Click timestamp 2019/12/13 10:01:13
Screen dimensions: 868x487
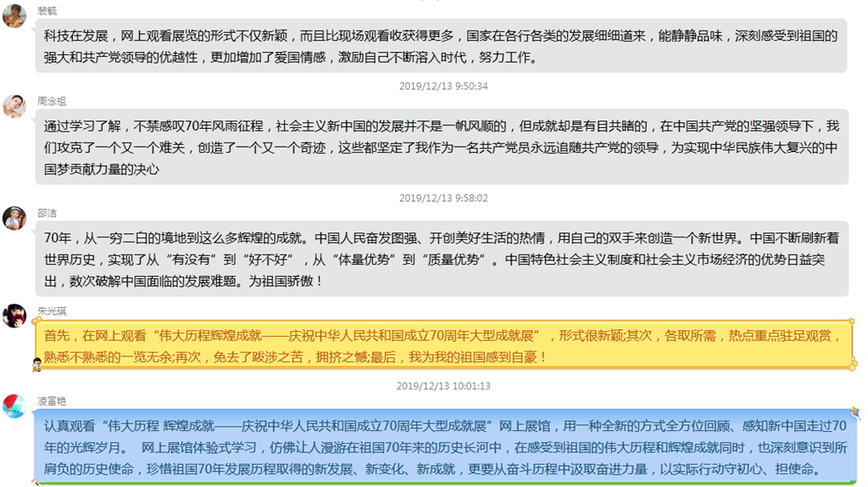[x=443, y=386]
